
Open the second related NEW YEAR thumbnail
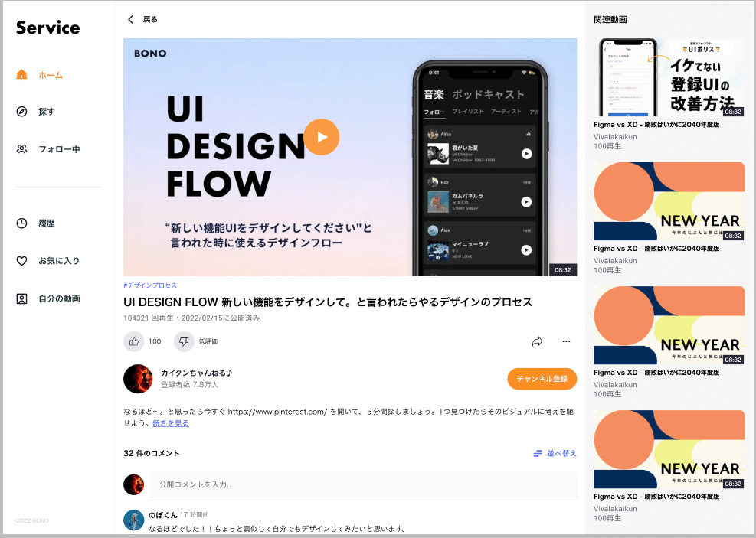pyautogui.click(x=669, y=201)
